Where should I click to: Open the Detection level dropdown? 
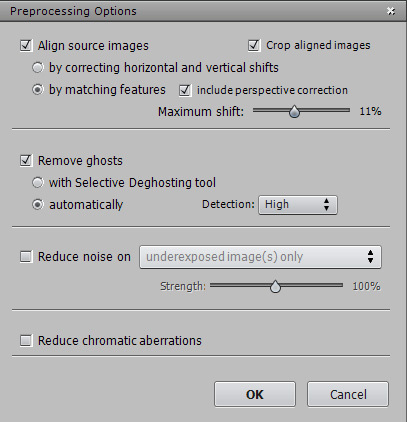[x=298, y=205]
